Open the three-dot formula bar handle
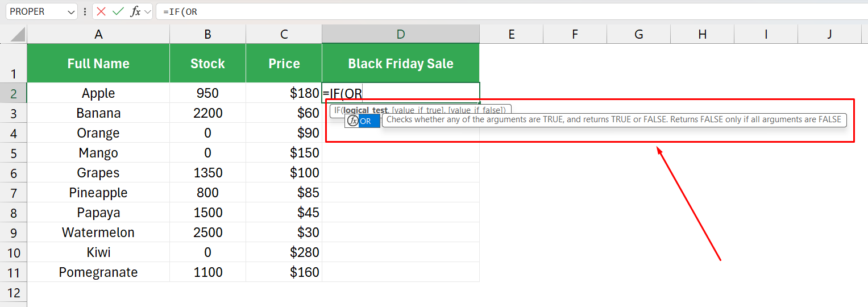868x307 pixels. click(85, 11)
